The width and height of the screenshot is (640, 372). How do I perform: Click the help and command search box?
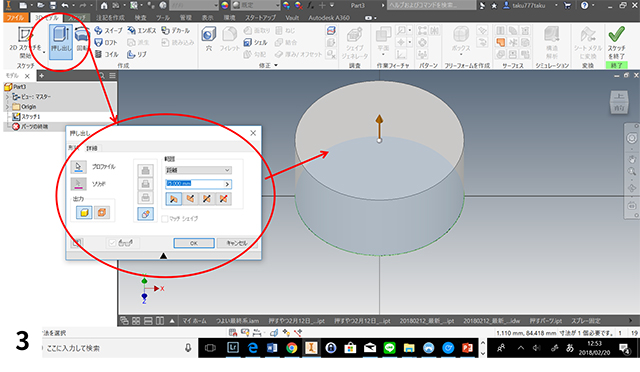pos(431,5)
